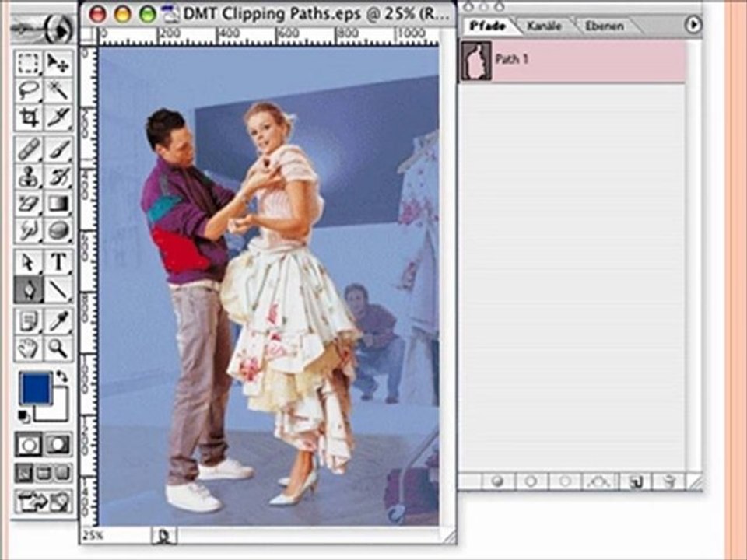Select the Line tool
This screenshot has height=560, width=747.
58,289
